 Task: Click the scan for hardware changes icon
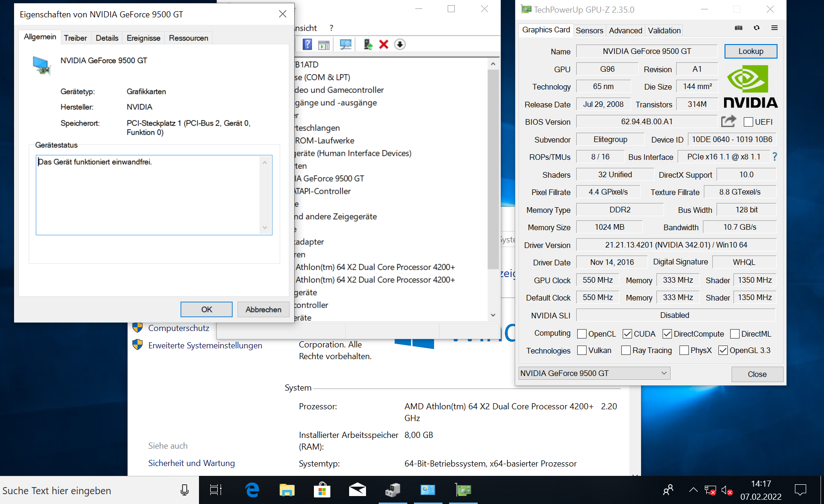pos(346,45)
